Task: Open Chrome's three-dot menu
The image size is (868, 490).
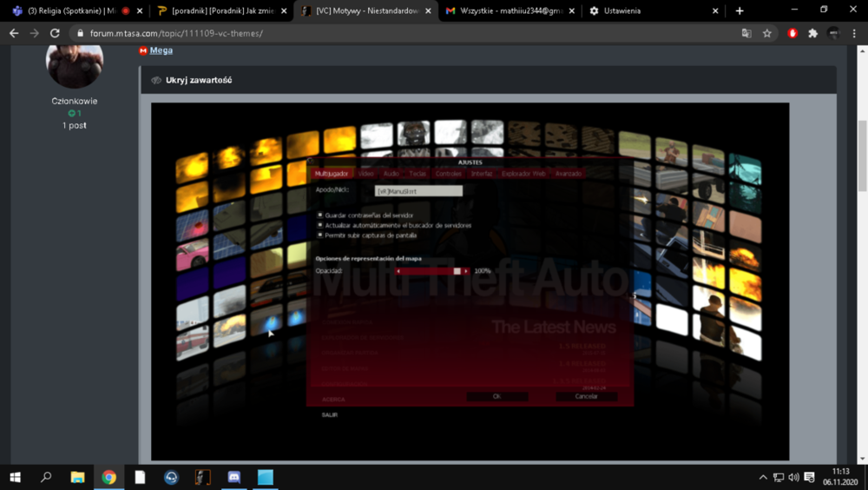Action: point(854,33)
